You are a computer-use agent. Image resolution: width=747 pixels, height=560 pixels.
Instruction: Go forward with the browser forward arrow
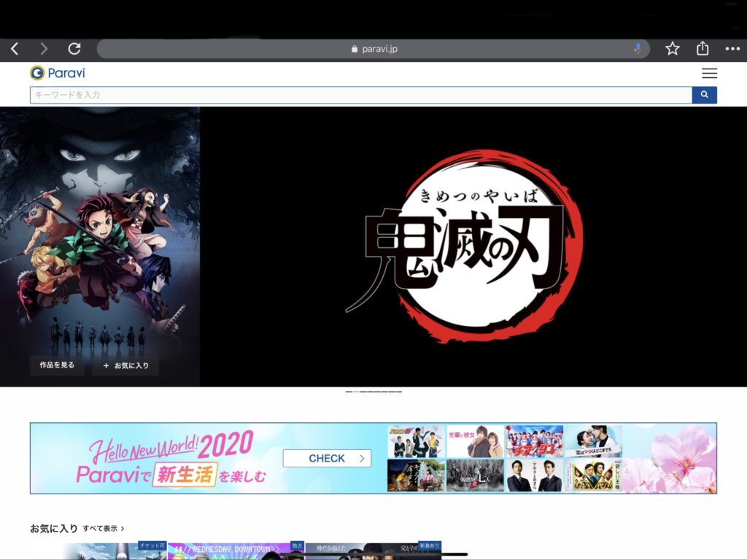pos(44,49)
